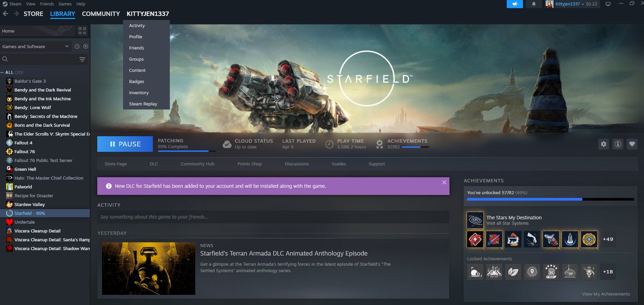Say something about this game field
This screenshot has width=644, height=305.
coord(273,217)
